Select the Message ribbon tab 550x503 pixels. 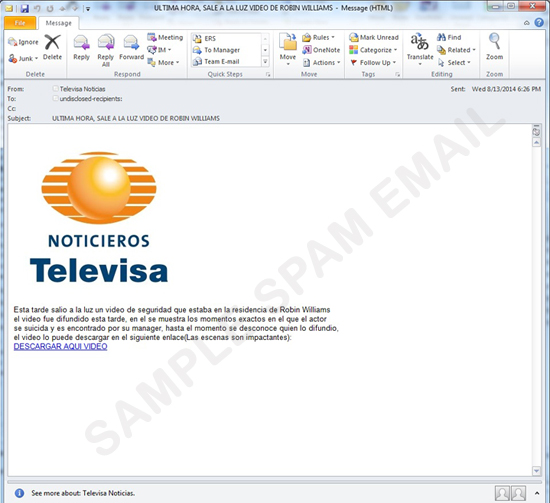point(59,23)
